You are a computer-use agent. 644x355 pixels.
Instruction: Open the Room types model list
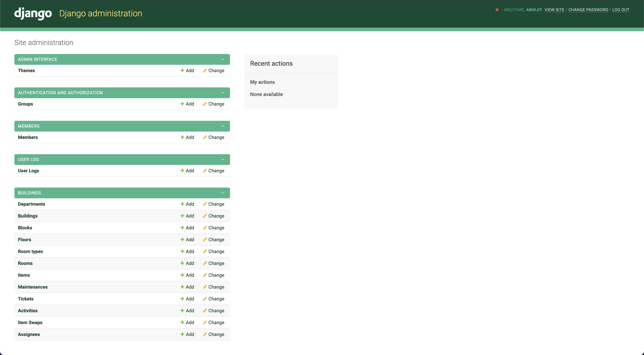pyautogui.click(x=30, y=251)
